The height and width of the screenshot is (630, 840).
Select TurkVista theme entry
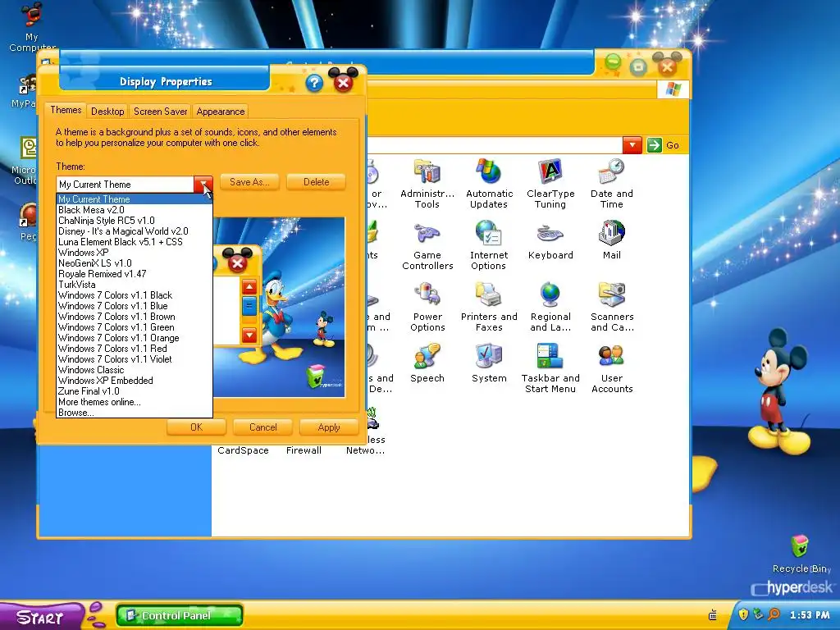135,285
